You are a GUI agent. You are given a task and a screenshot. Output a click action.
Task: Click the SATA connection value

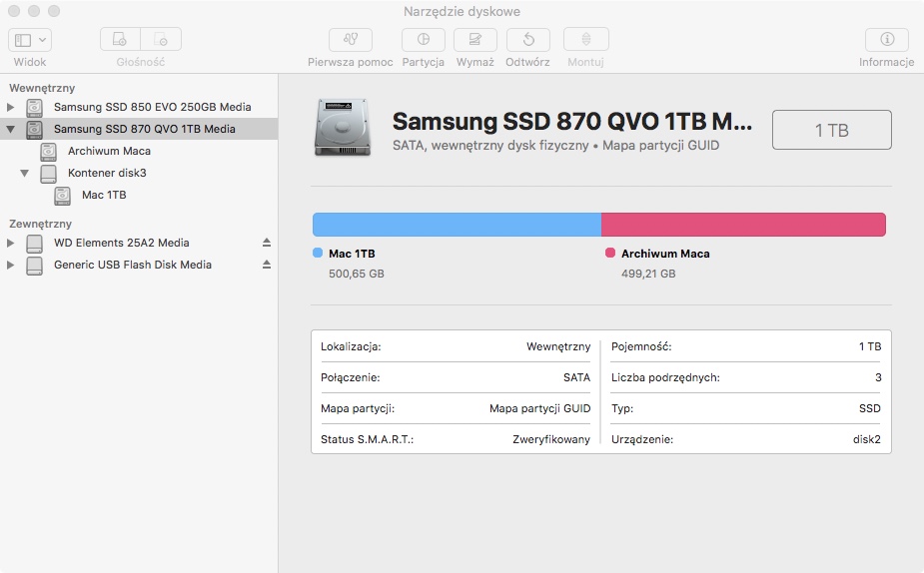click(x=577, y=377)
